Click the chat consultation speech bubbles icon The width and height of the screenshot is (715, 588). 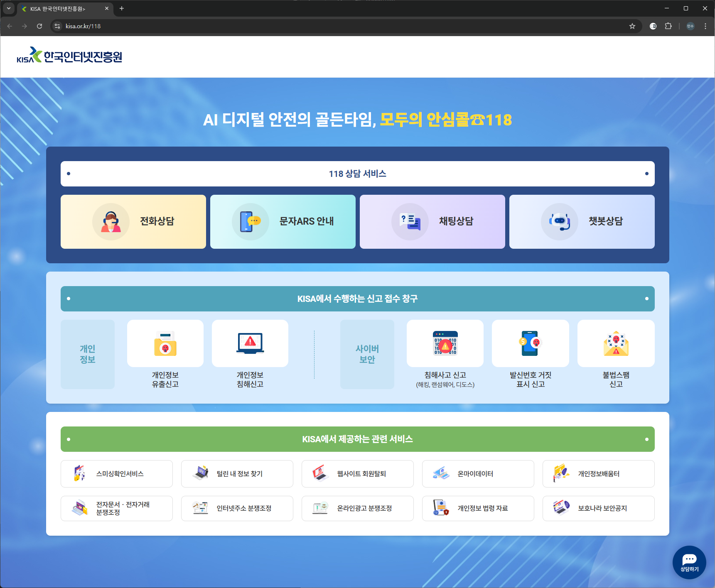pos(410,222)
